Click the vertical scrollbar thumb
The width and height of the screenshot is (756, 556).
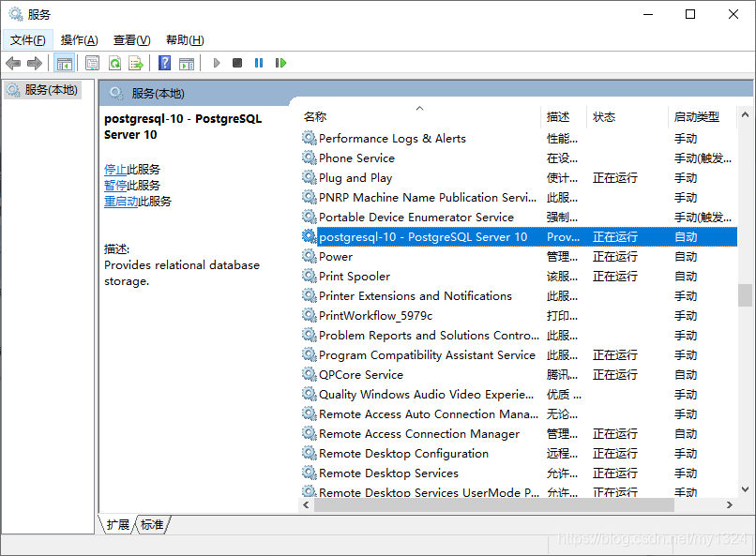coord(745,294)
